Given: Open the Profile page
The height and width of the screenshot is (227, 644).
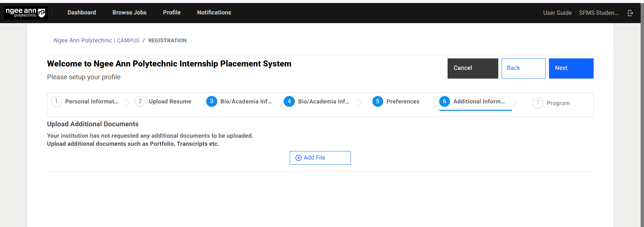Looking at the screenshot, I should [172, 12].
